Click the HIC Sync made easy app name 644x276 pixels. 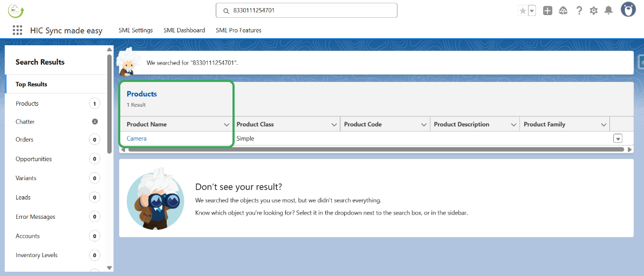click(66, 30)
